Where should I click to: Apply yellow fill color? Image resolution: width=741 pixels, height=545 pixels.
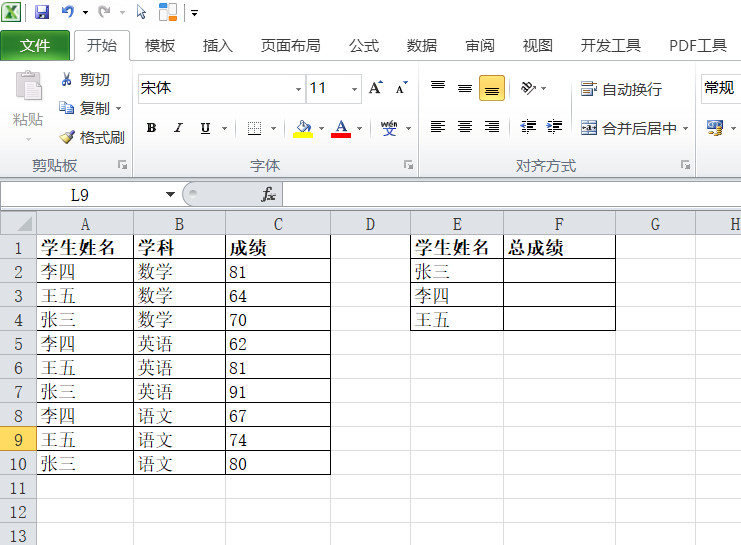[x=303, y=128]
